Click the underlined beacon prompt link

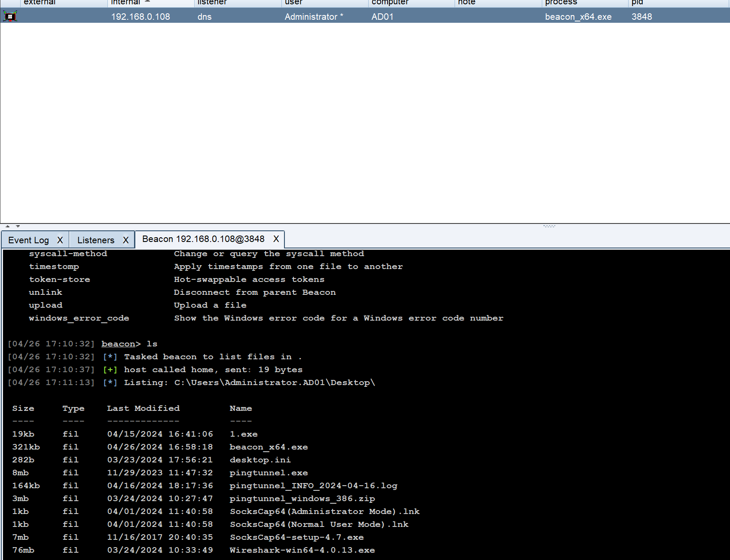tap(118, 344)
